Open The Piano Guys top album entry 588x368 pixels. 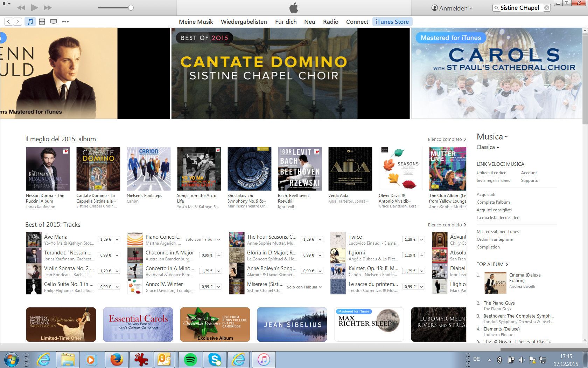pos(499,303)
